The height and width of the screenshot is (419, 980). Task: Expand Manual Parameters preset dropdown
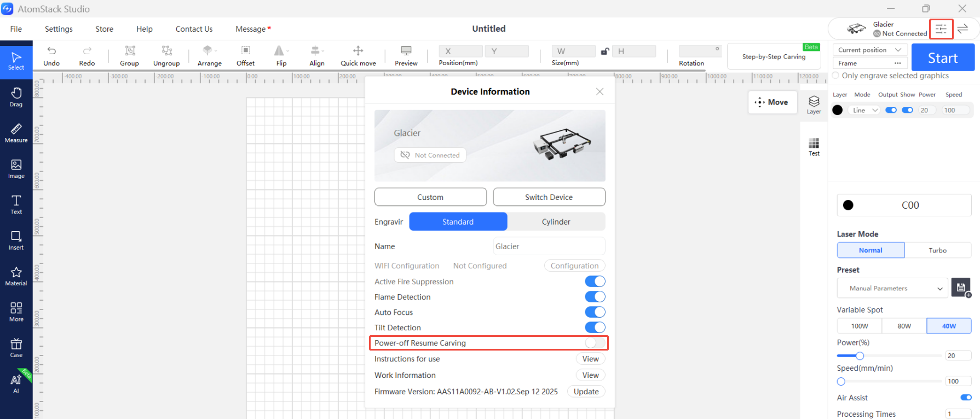[892, 288]
